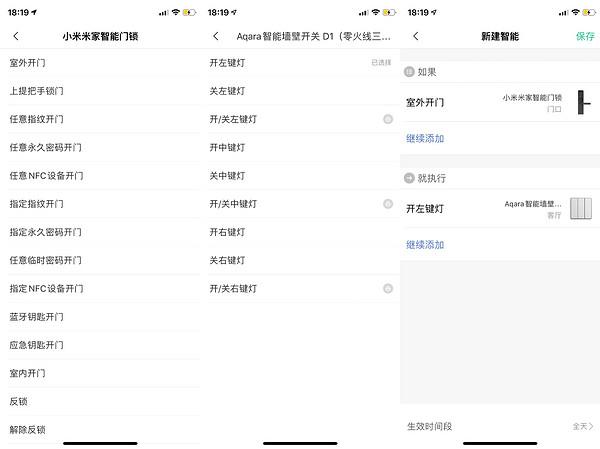Tap the door lock device image

(x=583, y=102)
